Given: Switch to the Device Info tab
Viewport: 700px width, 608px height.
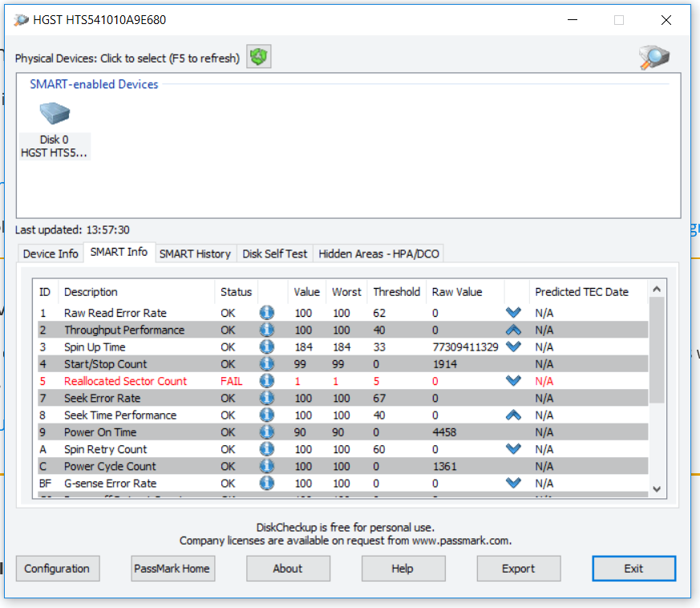Looking at the screenshot, I should (x=51, y=253).
